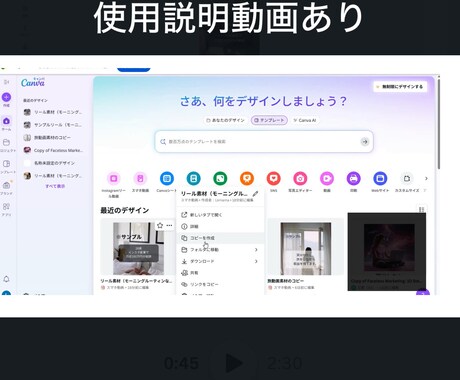
Task: Click three-dot more button on design card
Action: pos(169,226)
